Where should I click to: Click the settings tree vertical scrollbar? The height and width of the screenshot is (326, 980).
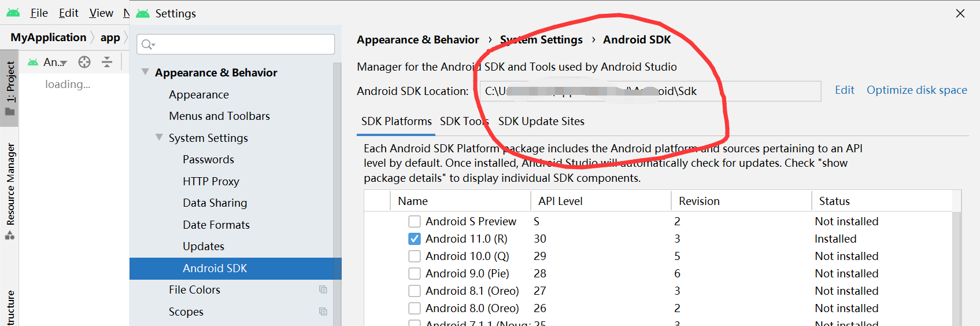337,194
